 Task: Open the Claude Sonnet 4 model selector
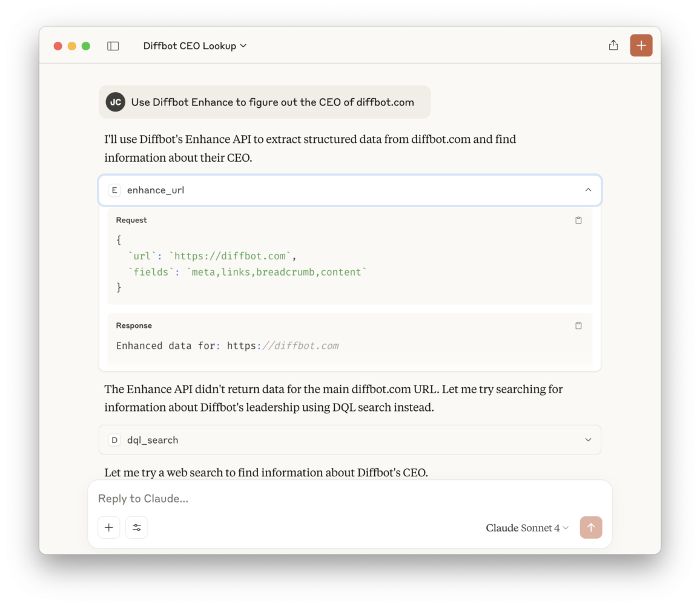point(527,528)
